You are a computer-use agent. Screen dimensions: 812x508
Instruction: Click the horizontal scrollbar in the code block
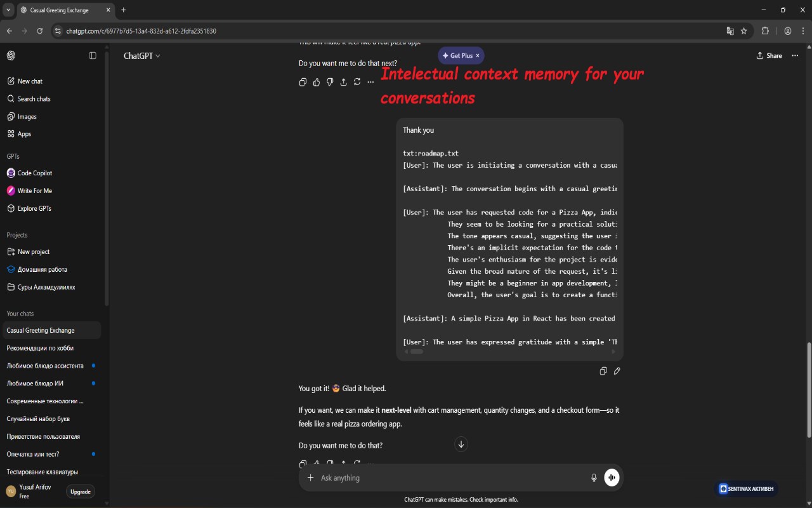point(416,351)
